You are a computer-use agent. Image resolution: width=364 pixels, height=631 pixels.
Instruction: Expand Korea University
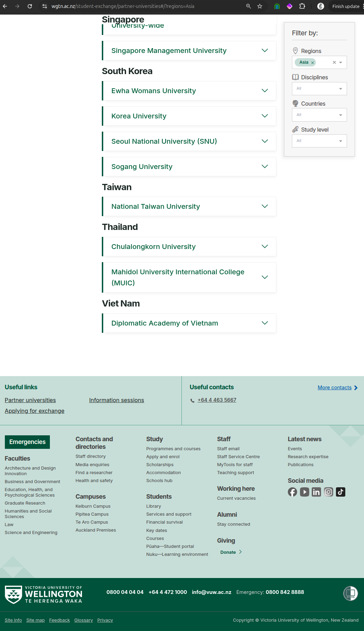click(x=189, y=116)
